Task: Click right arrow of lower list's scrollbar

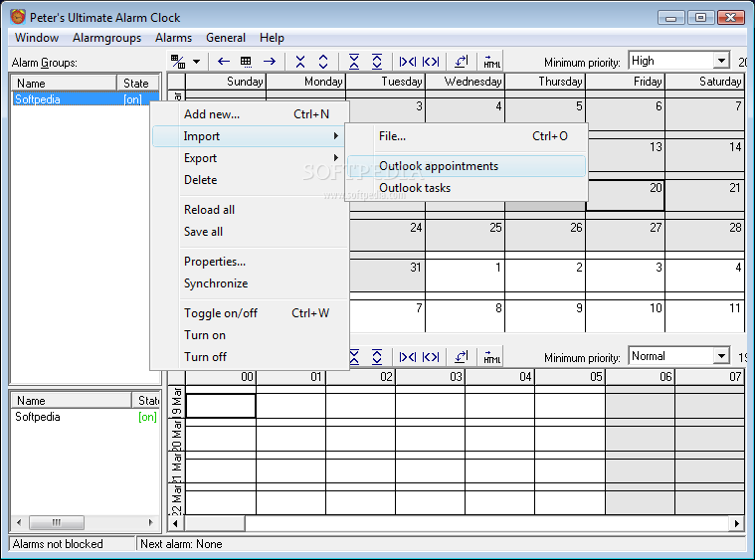Action: tap(151, 522)
